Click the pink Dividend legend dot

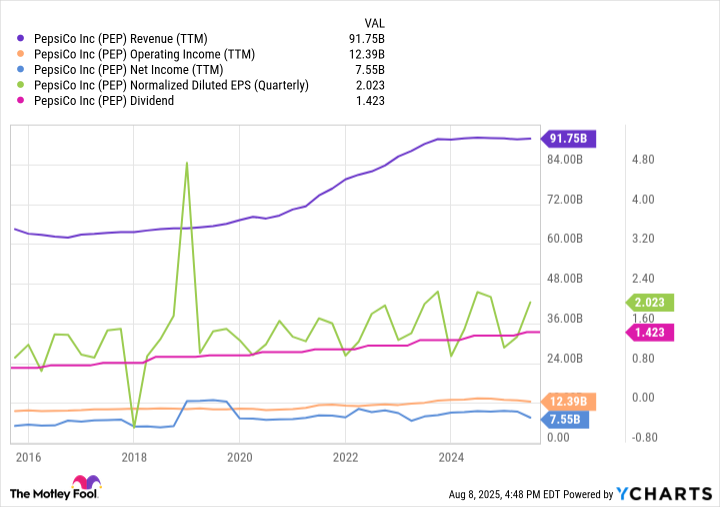[20, 101]
